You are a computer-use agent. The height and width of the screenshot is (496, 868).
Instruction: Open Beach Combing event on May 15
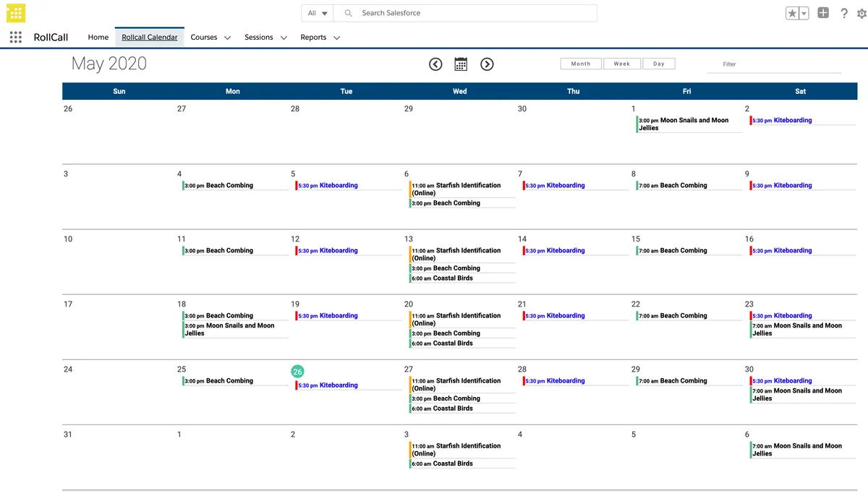click(x=689, y=251)
